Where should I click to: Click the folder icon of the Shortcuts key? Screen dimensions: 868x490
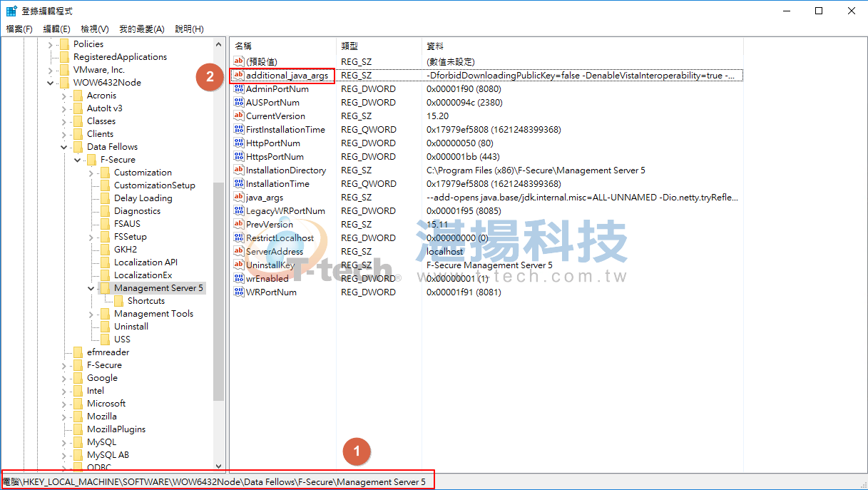[x=118, y=301]
